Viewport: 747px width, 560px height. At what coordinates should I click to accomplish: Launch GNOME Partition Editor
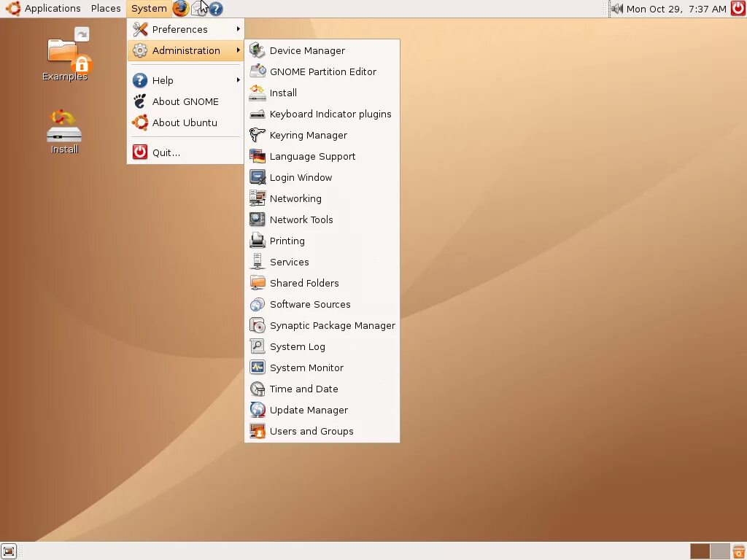click(322, 71)
